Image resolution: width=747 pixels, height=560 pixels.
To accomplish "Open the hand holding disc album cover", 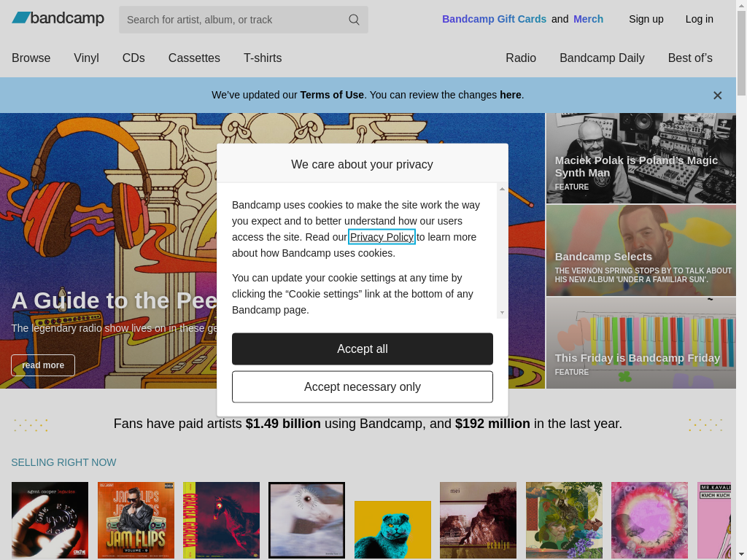I will (x=50, y=520).
